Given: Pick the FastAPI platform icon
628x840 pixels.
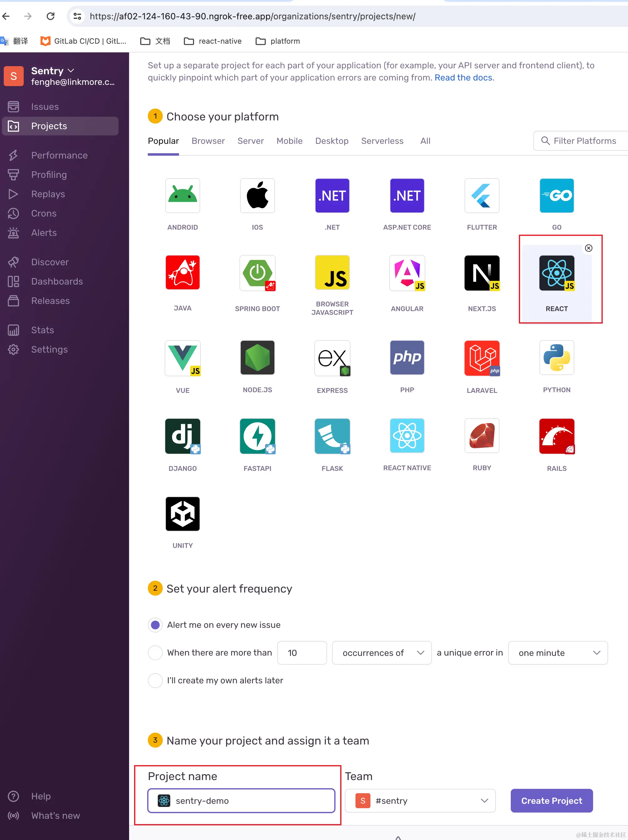Looking at the screenshot, I should (257, 436).
